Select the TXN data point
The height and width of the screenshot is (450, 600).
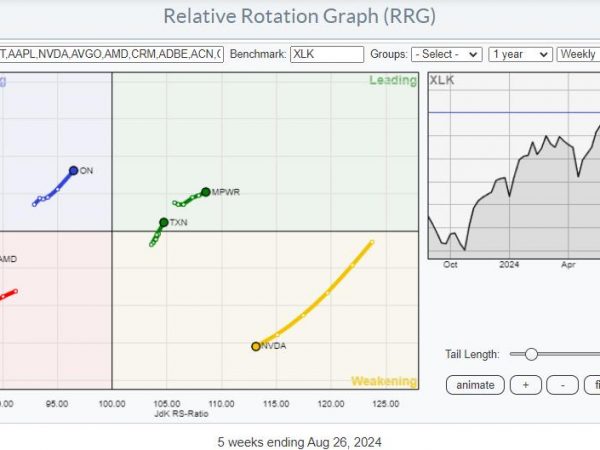164,222
